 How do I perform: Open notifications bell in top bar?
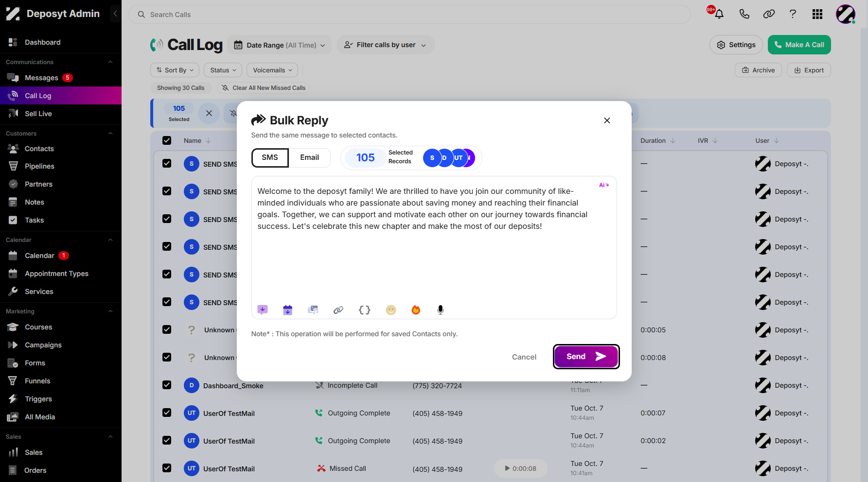tap(719, 14)
